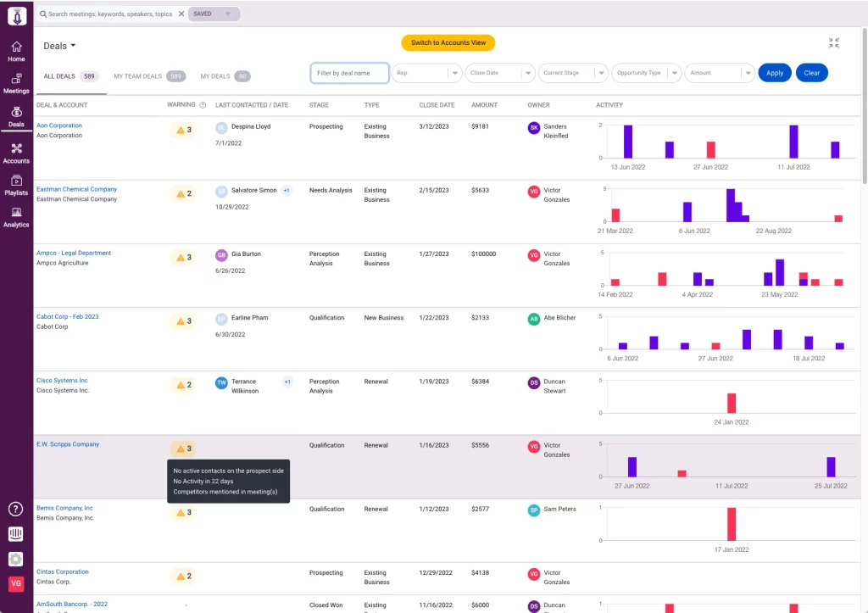Click the vertical scrollbar on the right

coord(864,105)
